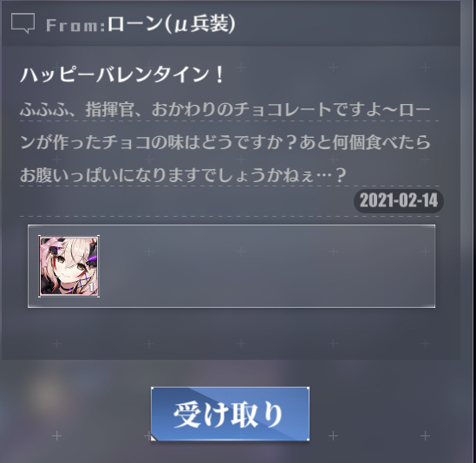Click the 2021-02-14 date badge

[x=399, y=200]
